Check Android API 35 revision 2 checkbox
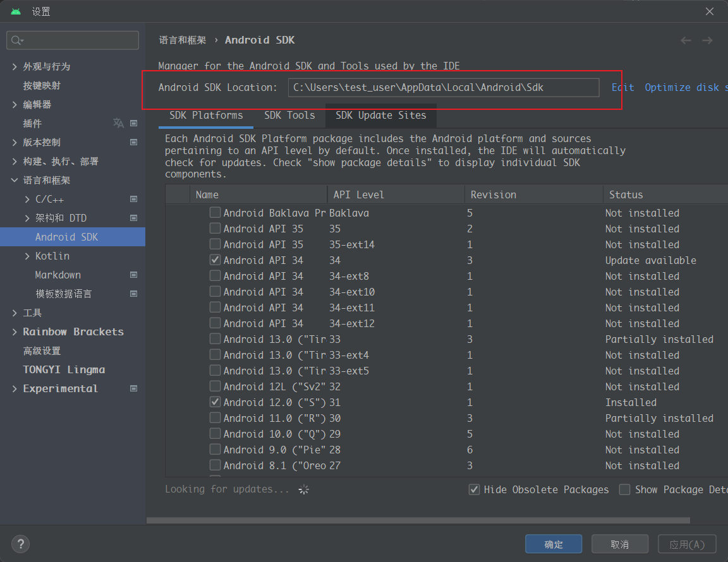 (215, 229)
